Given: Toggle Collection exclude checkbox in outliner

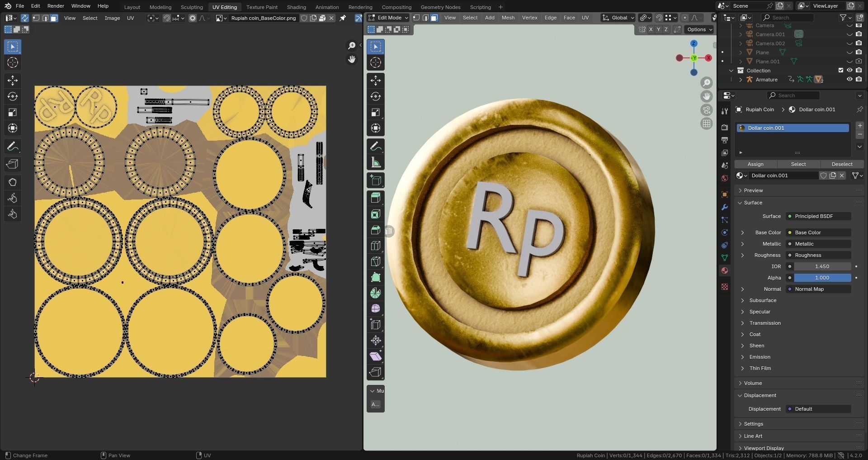Looking at the screenshot, I should tap(841, 71).
